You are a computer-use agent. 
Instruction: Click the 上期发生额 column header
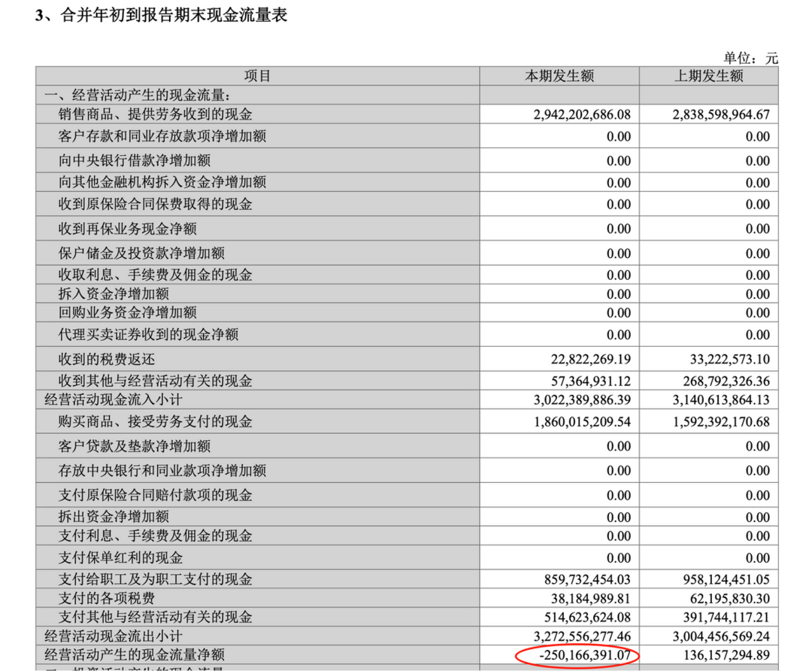click(708, 76)
